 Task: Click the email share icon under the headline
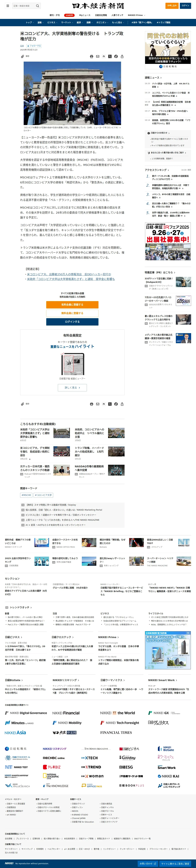98,57
